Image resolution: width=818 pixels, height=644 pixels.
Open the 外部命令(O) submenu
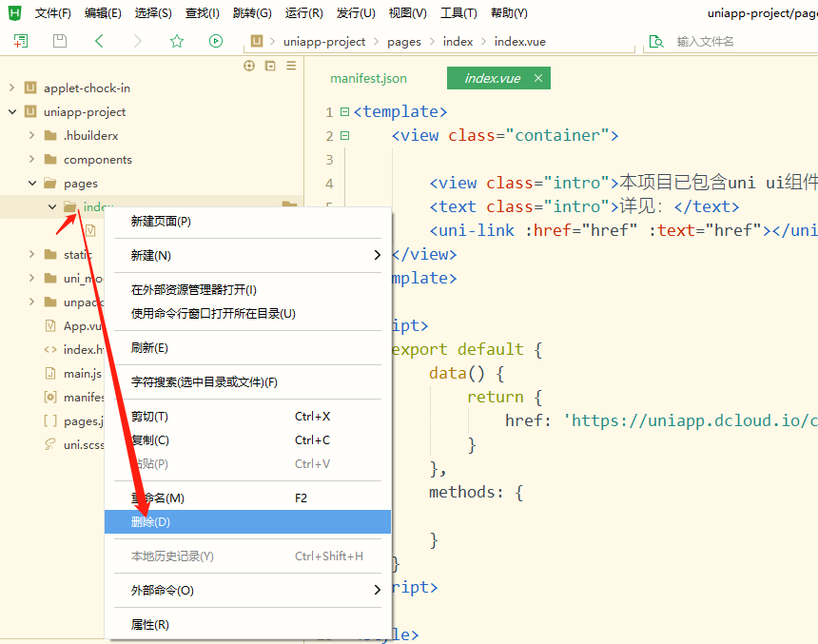(247, 590)
